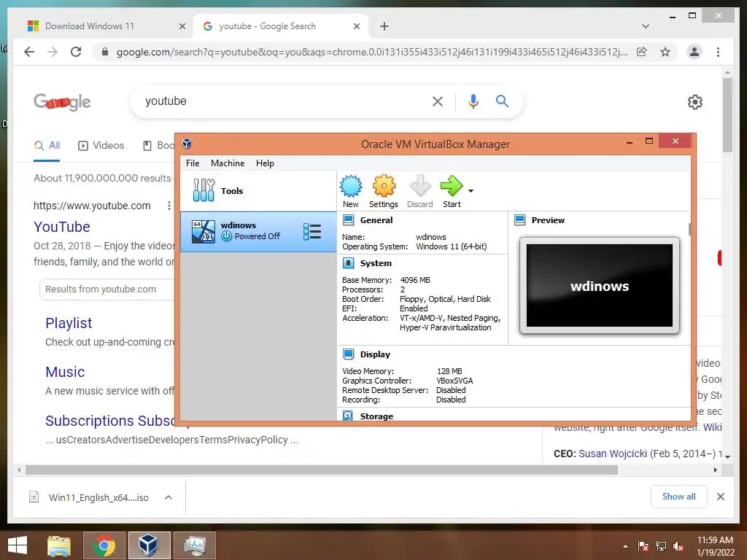747x560 pixels.
Task: Clear the Google search query
Action: pos(438,101)
